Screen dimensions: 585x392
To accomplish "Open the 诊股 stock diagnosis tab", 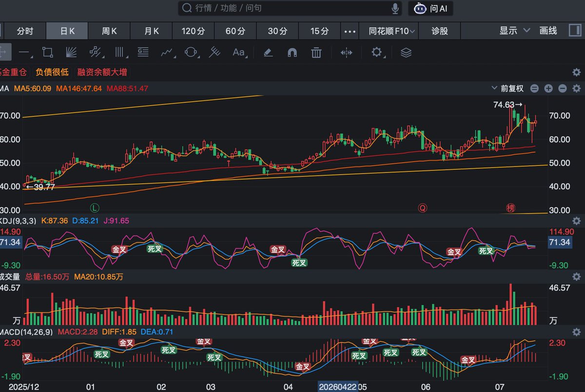I will tap(440, 31).
